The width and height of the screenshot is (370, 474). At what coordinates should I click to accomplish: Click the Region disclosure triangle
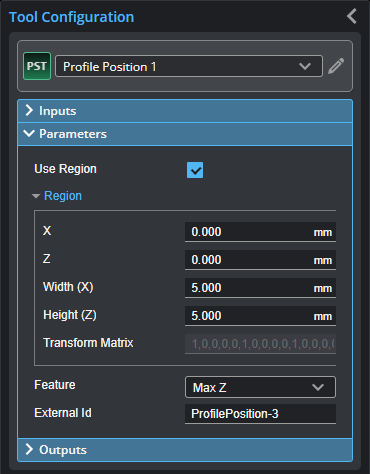(36, 196)
